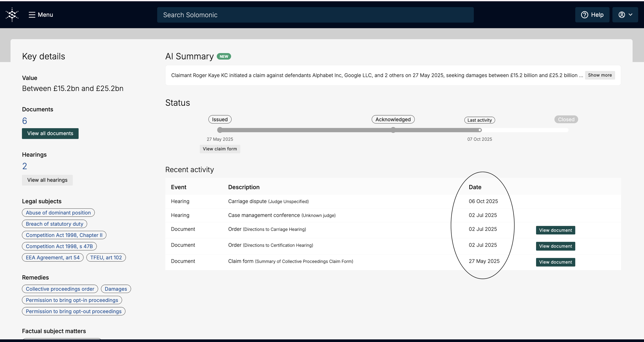Click the Solomonic logo icon
Image resolution: width=644 pixels, height=342 pixels.
tap(12, 15)
